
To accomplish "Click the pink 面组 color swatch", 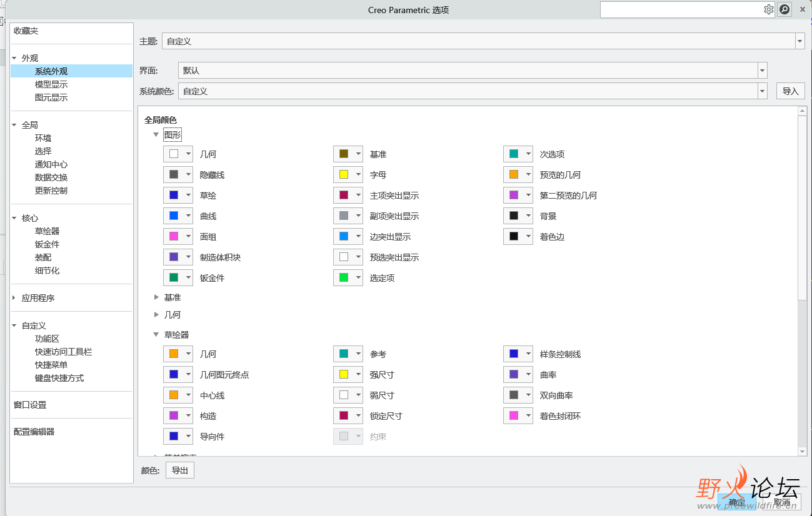I will [x=174, y=236].
